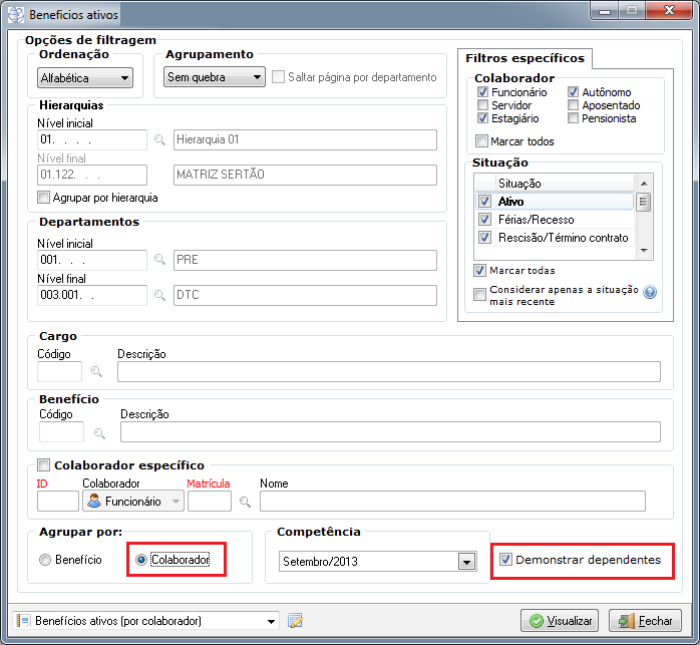Click the blue help icon near situação recente

tap(649, 293)
